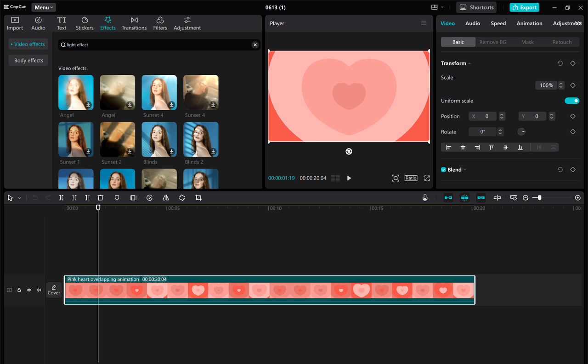Toggle track visibility with the eye icon

[28, 290]
